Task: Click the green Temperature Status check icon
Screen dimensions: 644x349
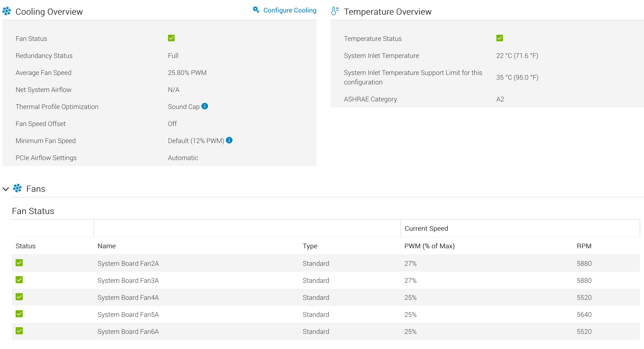Action: [x=499, y=38]
